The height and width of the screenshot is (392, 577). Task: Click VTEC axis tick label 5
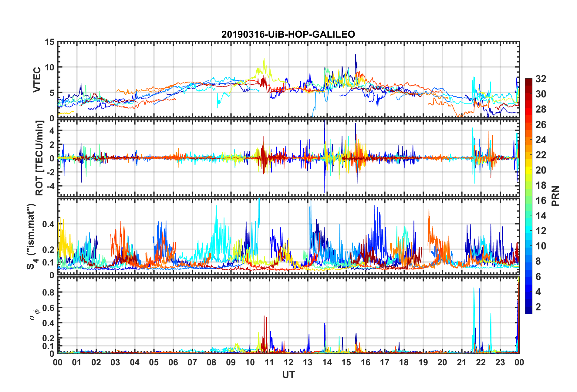[x=52, y=93]
